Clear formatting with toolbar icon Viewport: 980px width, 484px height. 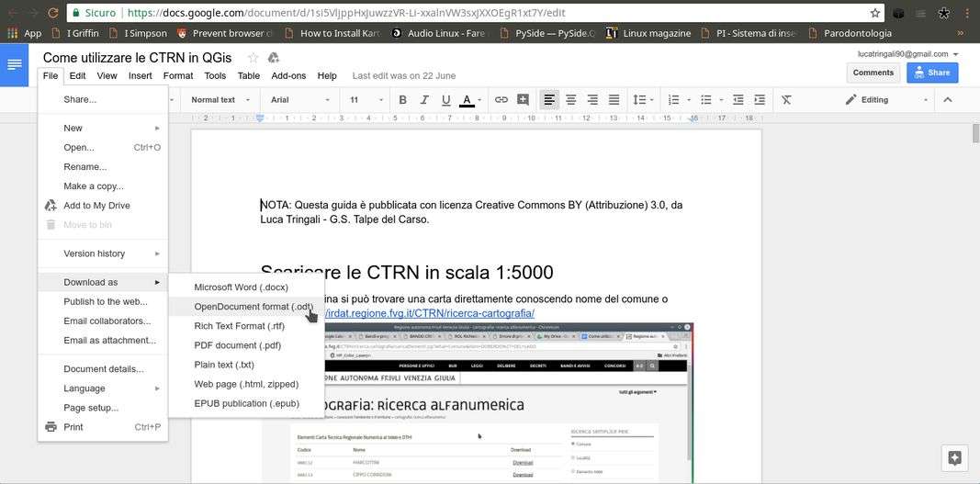tap(786, 99)
